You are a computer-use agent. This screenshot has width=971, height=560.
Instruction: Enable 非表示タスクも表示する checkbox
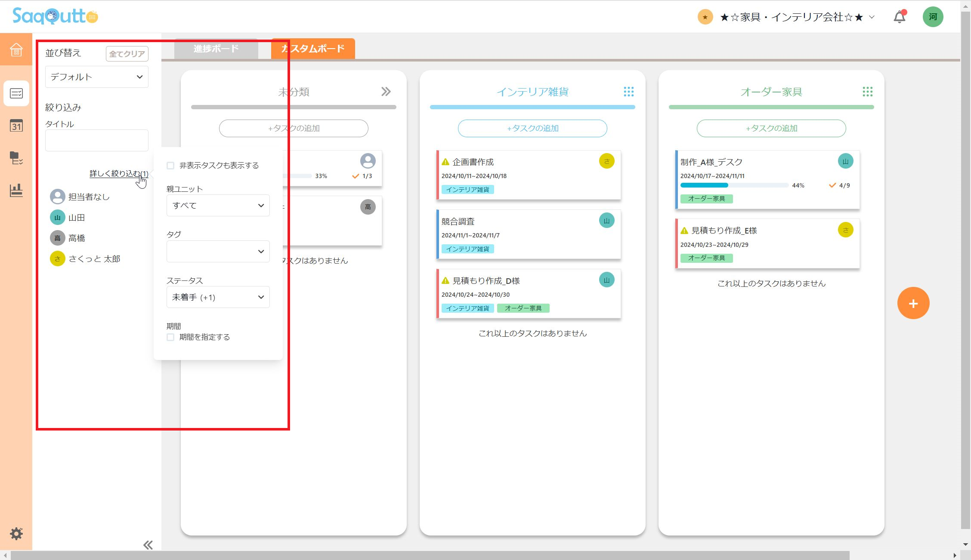(x=170, y=166)
